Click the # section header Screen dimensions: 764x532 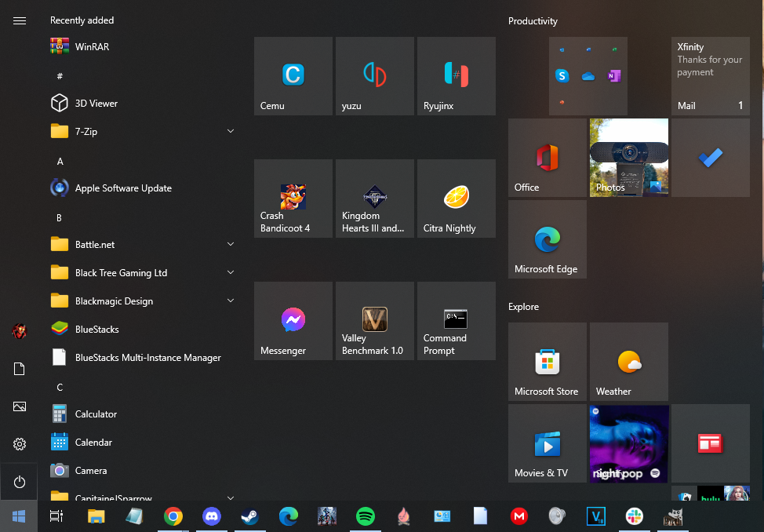tap(60, 76)
